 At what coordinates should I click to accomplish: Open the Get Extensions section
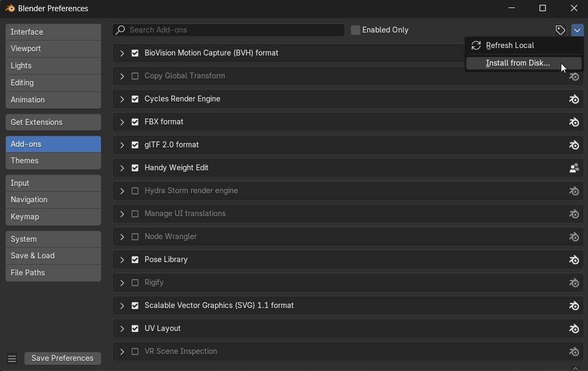point(53,122)
